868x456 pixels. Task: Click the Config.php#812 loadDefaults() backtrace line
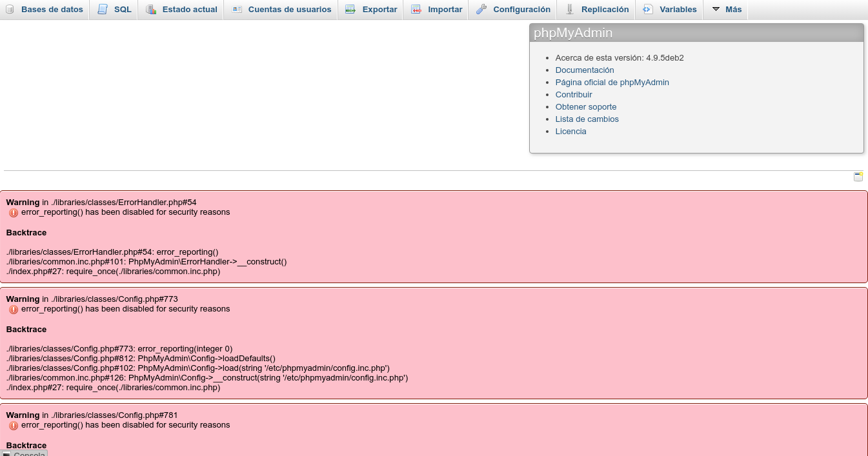click(141, 359)
